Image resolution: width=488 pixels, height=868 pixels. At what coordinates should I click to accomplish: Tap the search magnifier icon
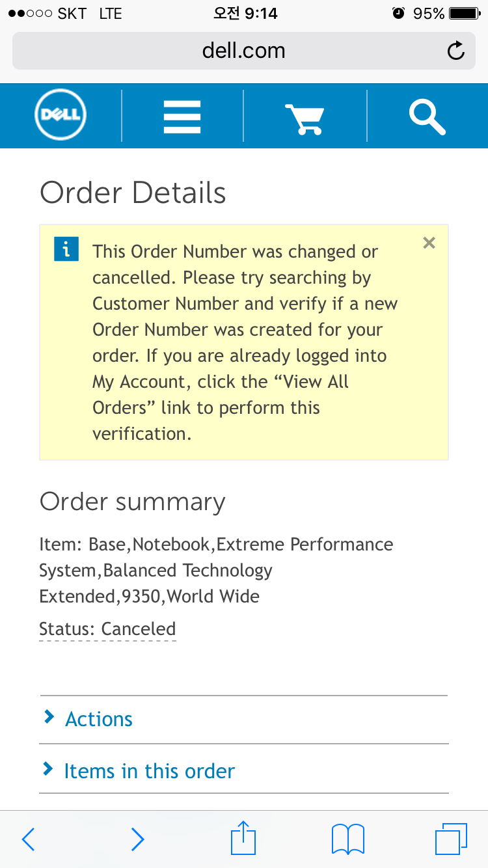click(427, 116)
